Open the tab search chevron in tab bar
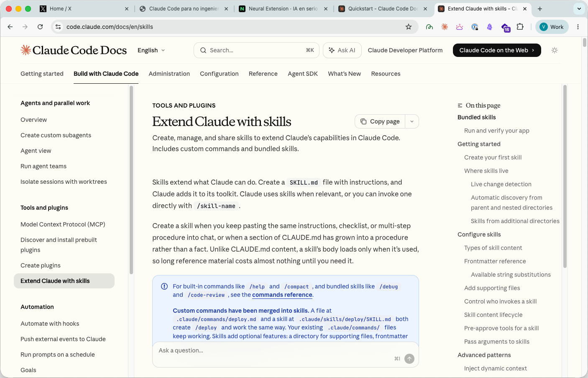The height and width of the screenshot is (378, 588). pyautogui.click(x=579, y=8)
